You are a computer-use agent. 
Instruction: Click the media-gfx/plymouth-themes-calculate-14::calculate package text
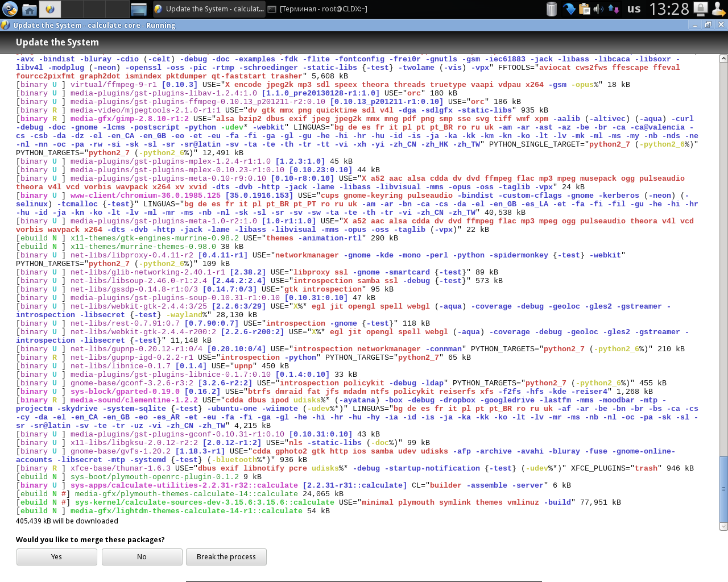(x=187, y=494)
